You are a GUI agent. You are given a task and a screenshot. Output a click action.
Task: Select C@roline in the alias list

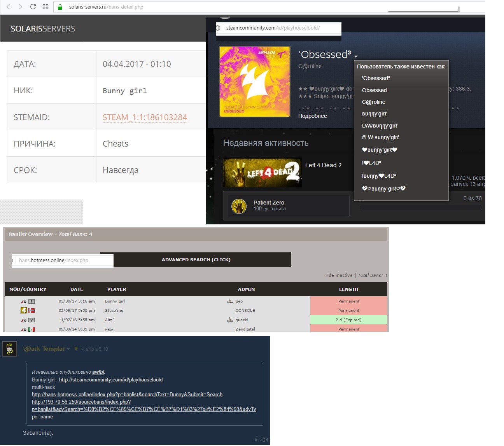coord(373,102)
